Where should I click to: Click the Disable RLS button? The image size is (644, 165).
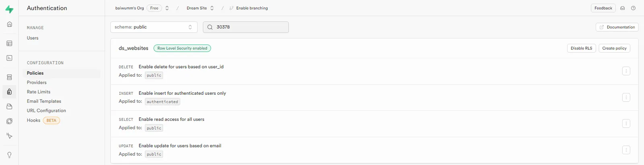(581, 48)
